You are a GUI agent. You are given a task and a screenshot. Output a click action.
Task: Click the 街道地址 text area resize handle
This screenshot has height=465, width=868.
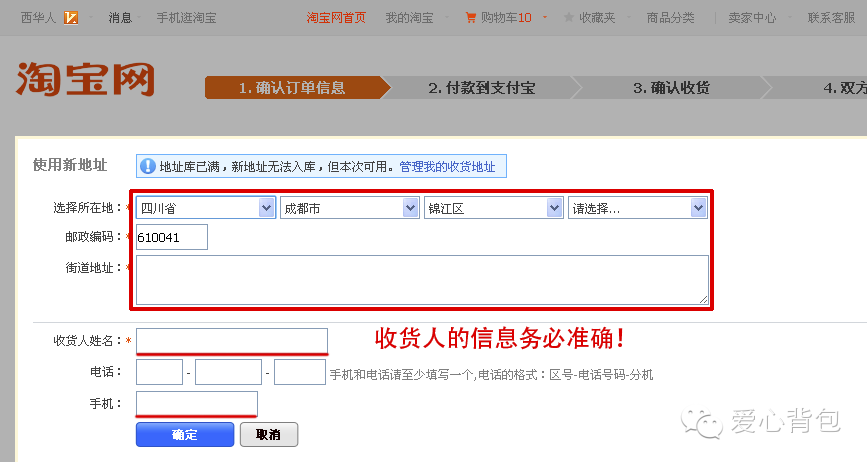pyautogui.click(x=703, y=299)
